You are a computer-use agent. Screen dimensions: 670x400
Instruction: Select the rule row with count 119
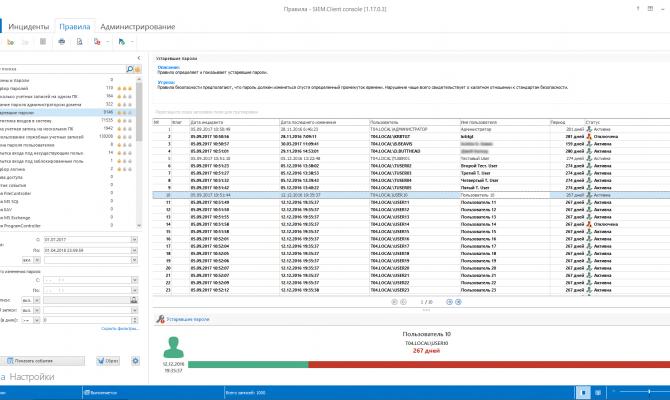(x=67, y=88)
